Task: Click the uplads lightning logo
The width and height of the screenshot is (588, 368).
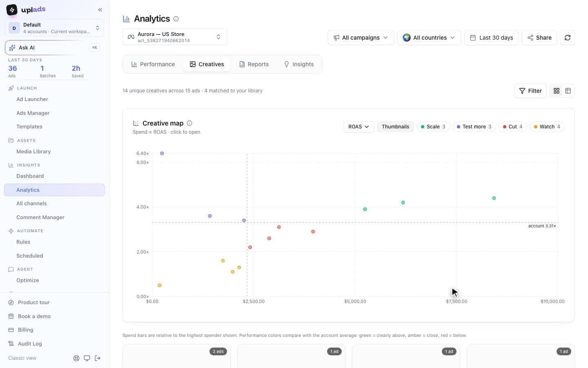Action: 12,9
